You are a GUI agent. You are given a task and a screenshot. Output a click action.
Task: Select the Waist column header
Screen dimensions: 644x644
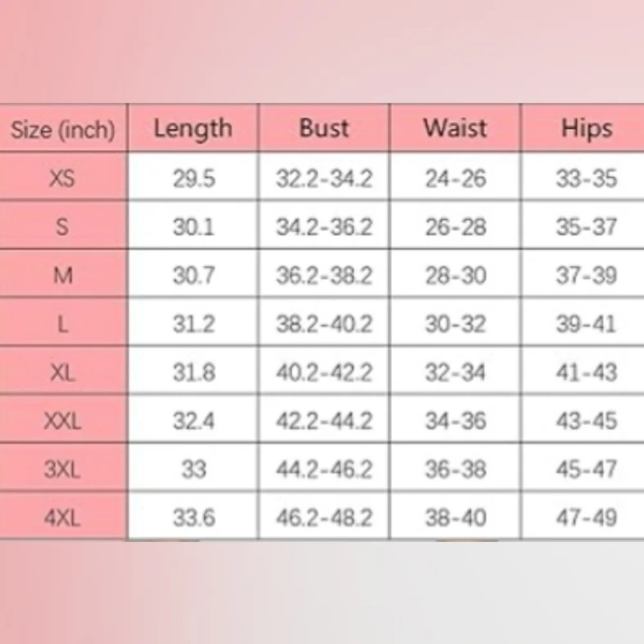pyautogui.click(x=455, y=128)
